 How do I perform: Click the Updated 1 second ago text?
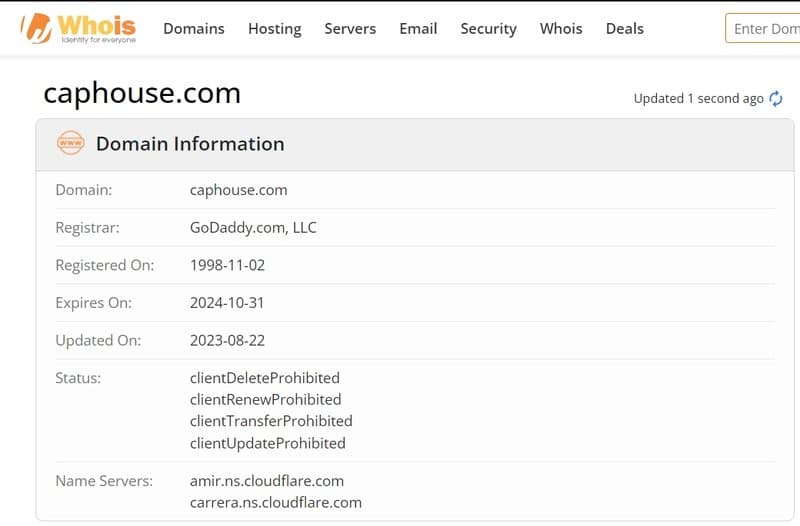click(698, 98)
